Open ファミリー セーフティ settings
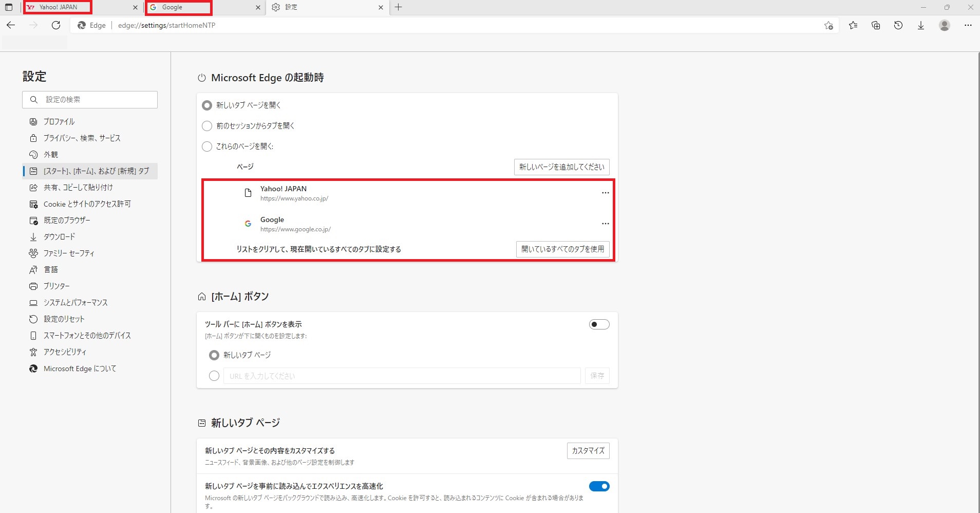This screenshot has width=980, height=513. pyautogui.click(x=90, y=253)
